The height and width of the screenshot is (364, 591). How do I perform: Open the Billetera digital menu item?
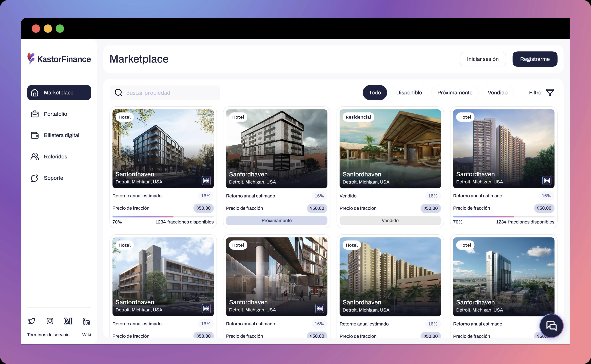[x=59, y=135]
